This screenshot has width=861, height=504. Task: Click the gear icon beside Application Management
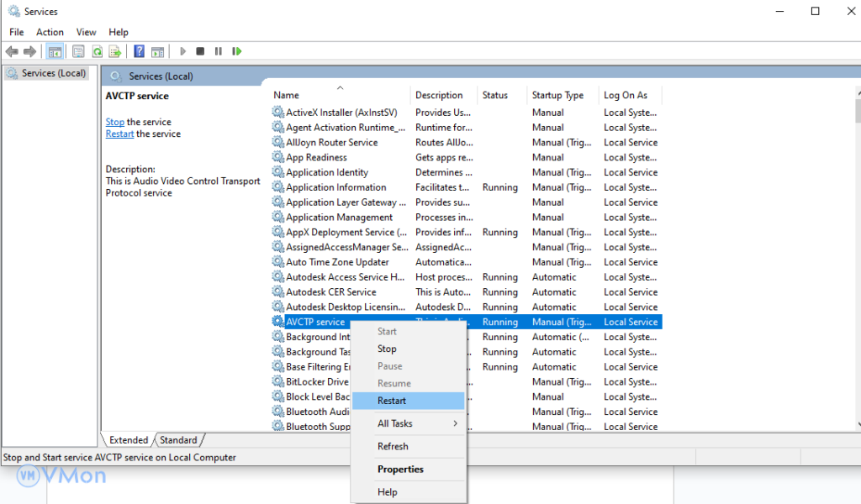coord(277,217)
